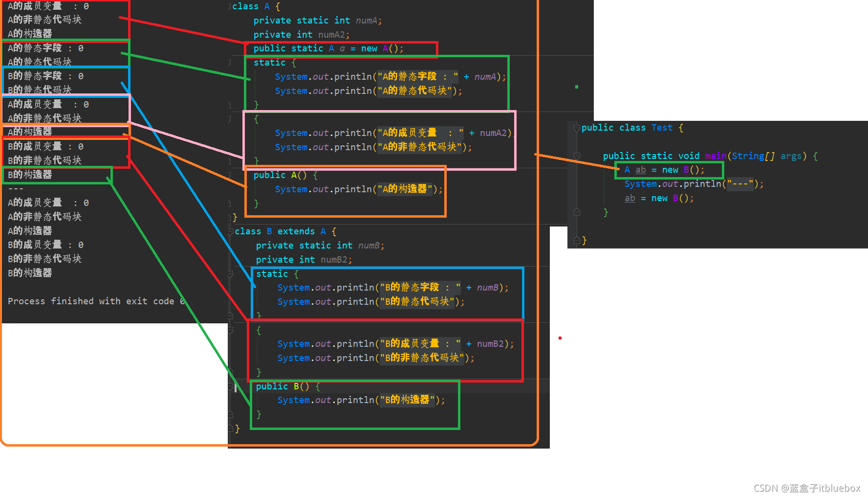Click 'class A {' declaration line
The width and height of the screenshot is (868, 497).
[256, 6]
